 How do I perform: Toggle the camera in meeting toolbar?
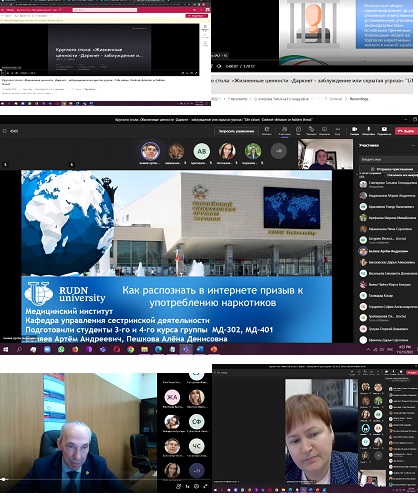point(354,130)
